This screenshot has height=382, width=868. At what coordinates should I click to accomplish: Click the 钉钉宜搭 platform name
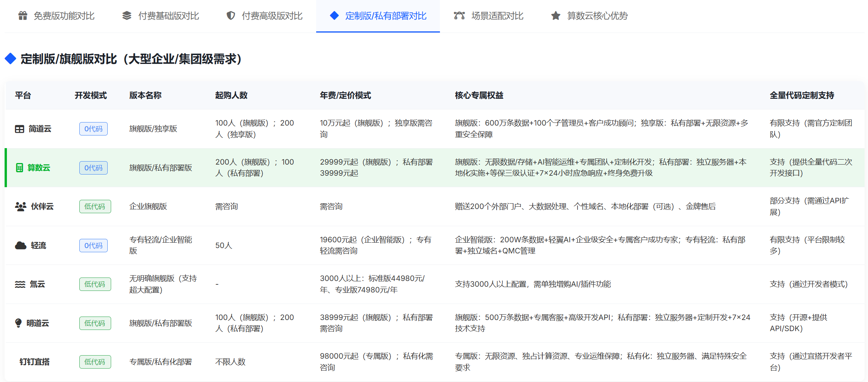(34, 362)
